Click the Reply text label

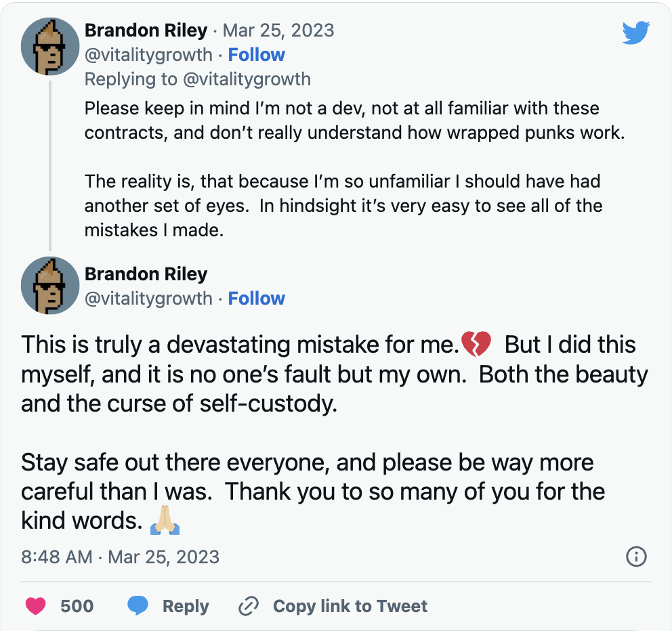pos(186,606)
